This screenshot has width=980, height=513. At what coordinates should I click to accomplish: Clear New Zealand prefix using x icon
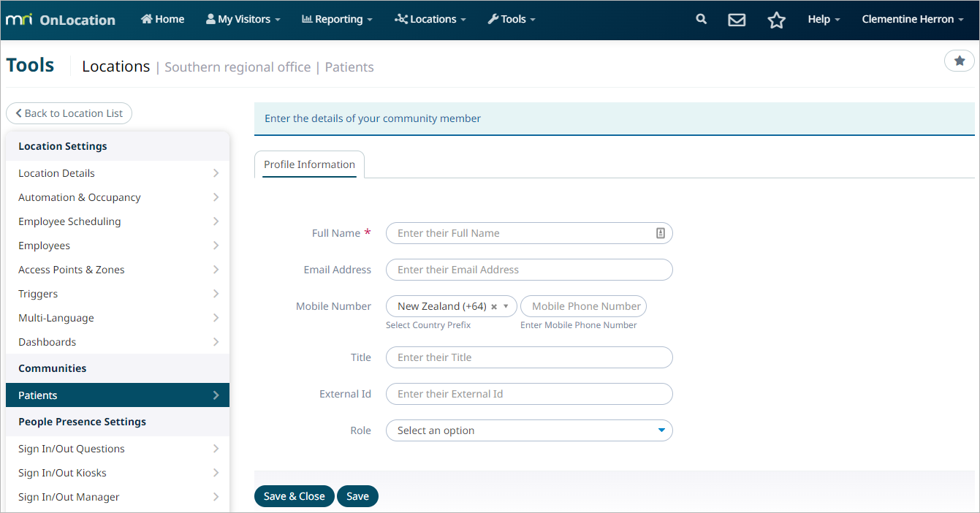pos(494,307)
